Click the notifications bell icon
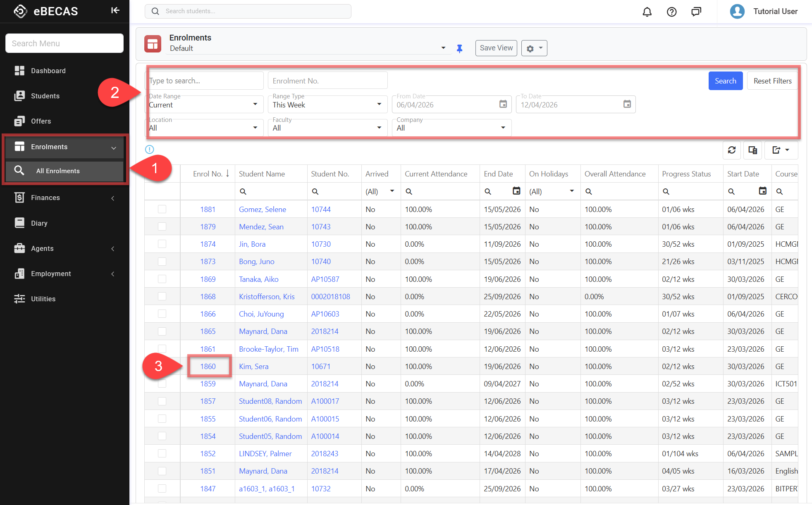This screenshot has height=505, width=812. (x=647, y=12)
